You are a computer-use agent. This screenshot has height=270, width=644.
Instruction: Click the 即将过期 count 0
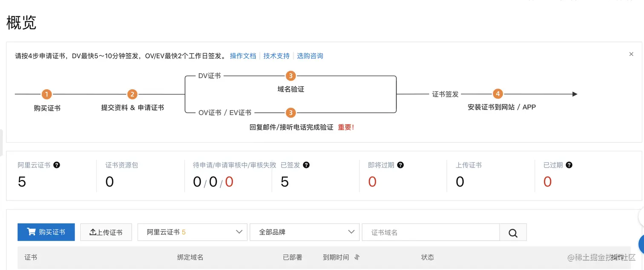(x=372, y=182)
